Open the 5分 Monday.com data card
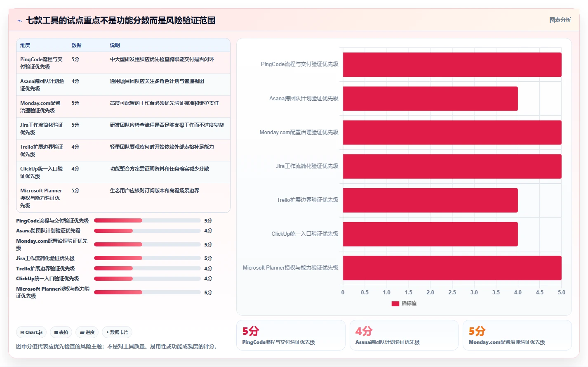This screenshot has width=588, height=367. tap(517, 335)
